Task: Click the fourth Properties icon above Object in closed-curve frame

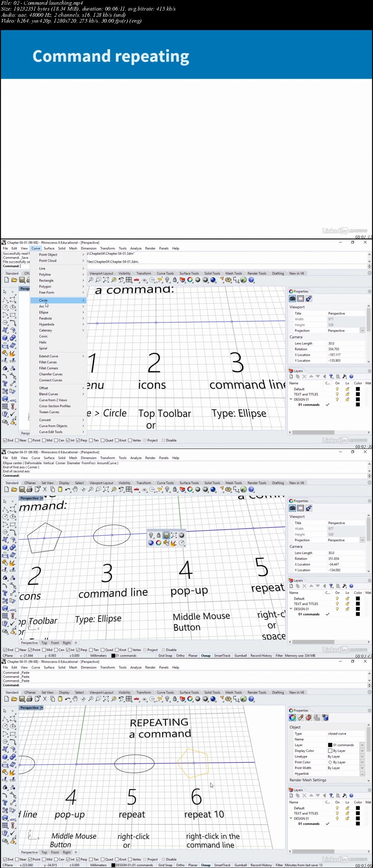Action: [x=317, y=718]
